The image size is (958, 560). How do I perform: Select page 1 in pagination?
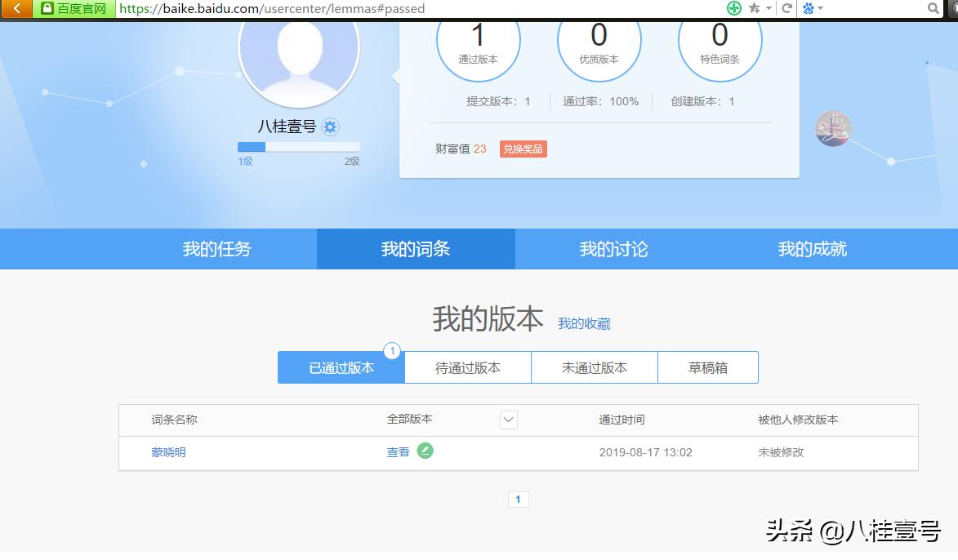[518, 499]
